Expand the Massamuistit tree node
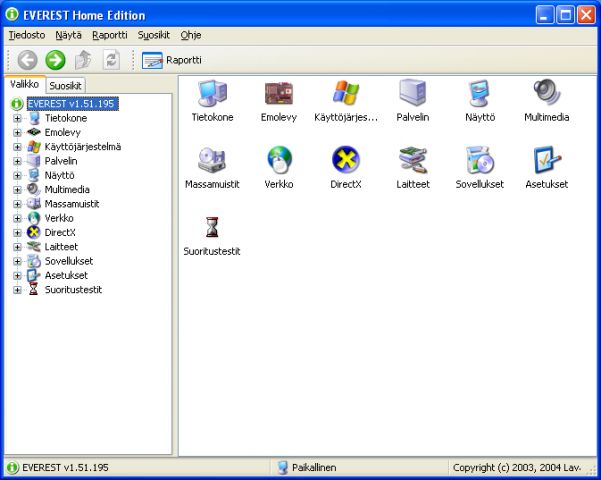The width and height of the screenshot is (601, 480). coord(17,204)
